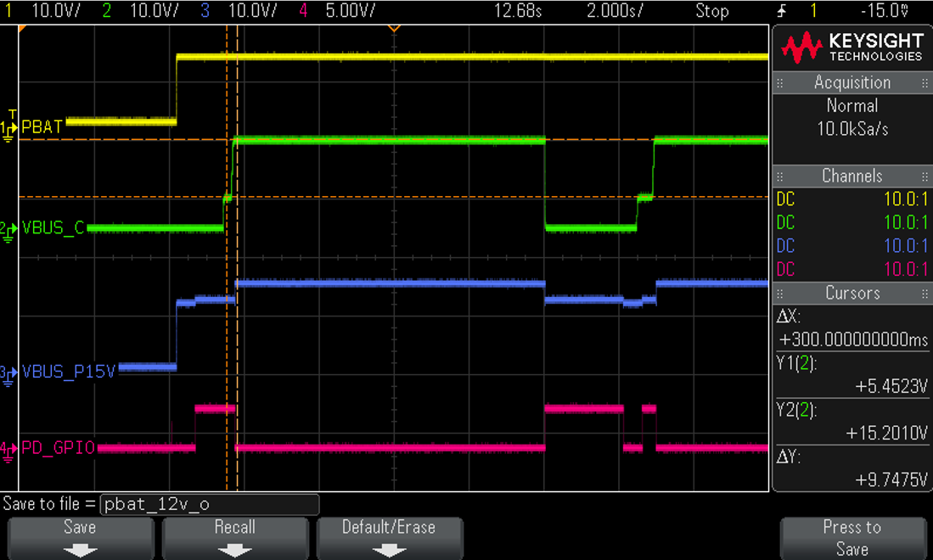Select channel 1 10.0V/ scale indicator

coord(55,10)
